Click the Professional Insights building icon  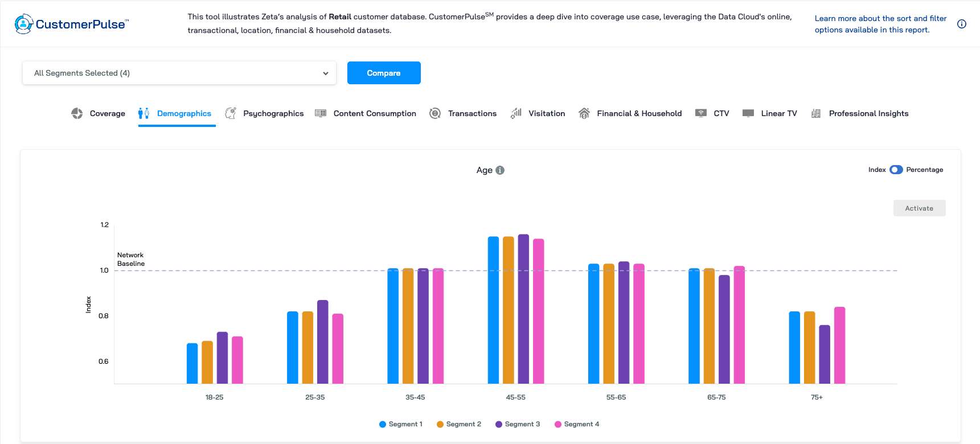pos(816,113)
